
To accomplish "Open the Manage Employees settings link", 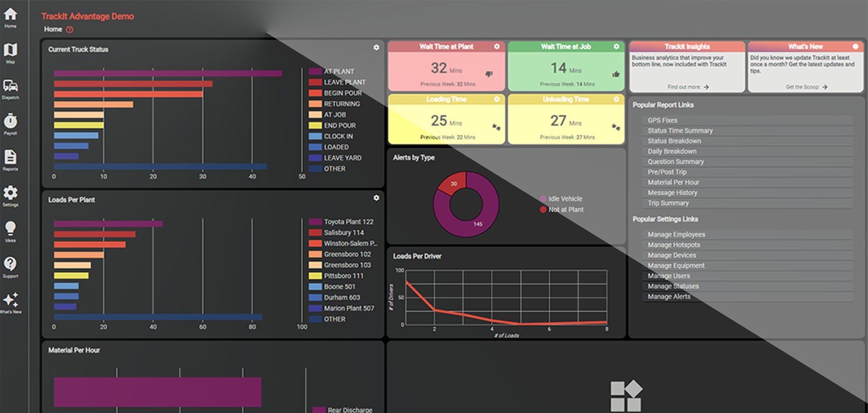I will (x=676, y=234).
